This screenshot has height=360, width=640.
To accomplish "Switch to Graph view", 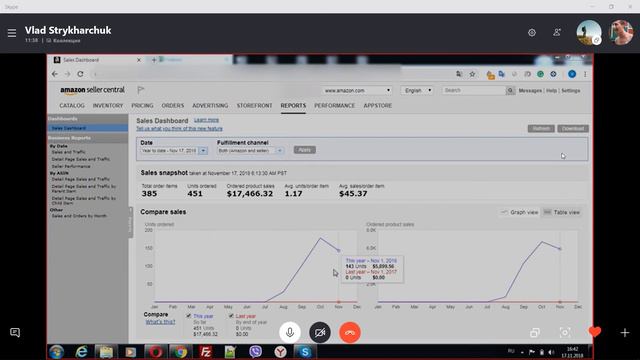I will pos(520,212).
